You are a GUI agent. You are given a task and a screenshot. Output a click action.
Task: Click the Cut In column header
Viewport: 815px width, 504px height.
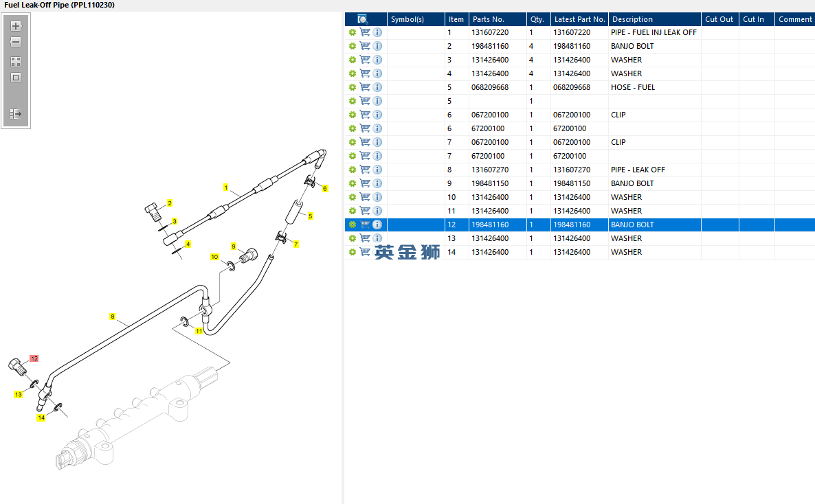coord(757,19)
